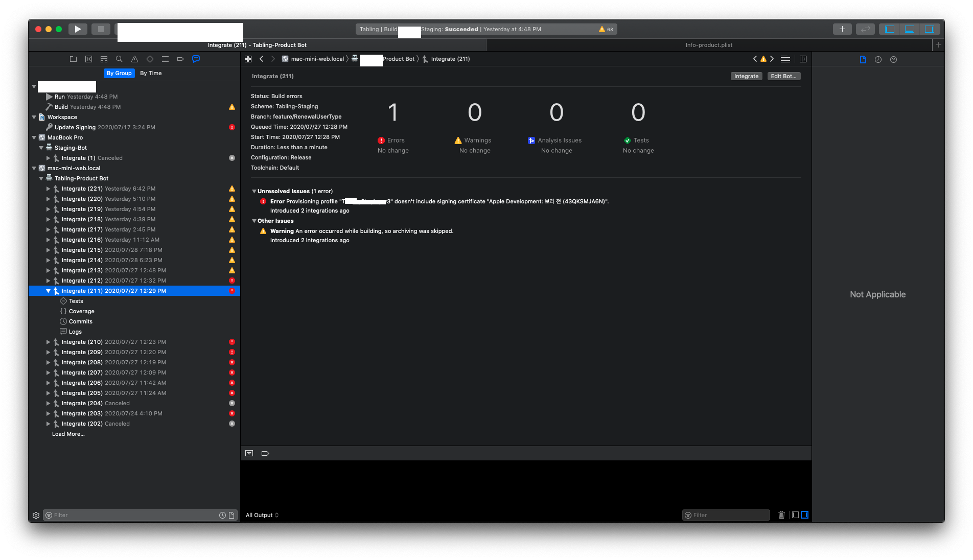
Task: Collapse the MacBook Pro group
Action: tap(34, 137)
